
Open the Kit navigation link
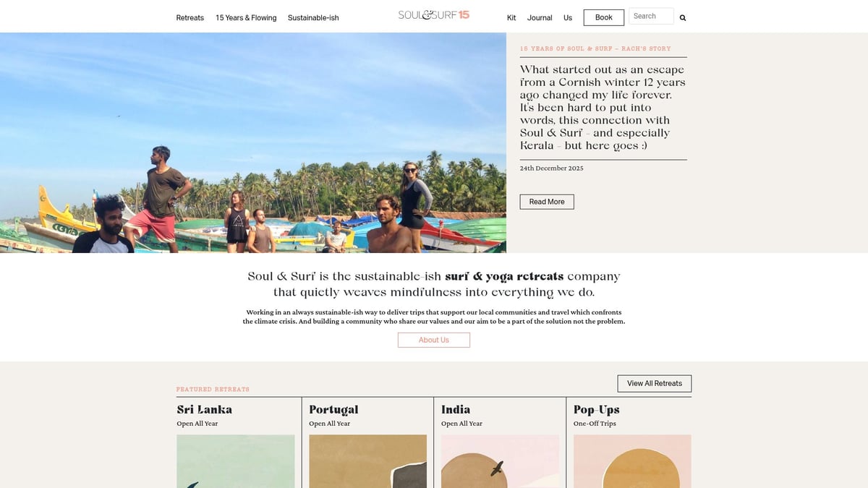coord(511,18)
